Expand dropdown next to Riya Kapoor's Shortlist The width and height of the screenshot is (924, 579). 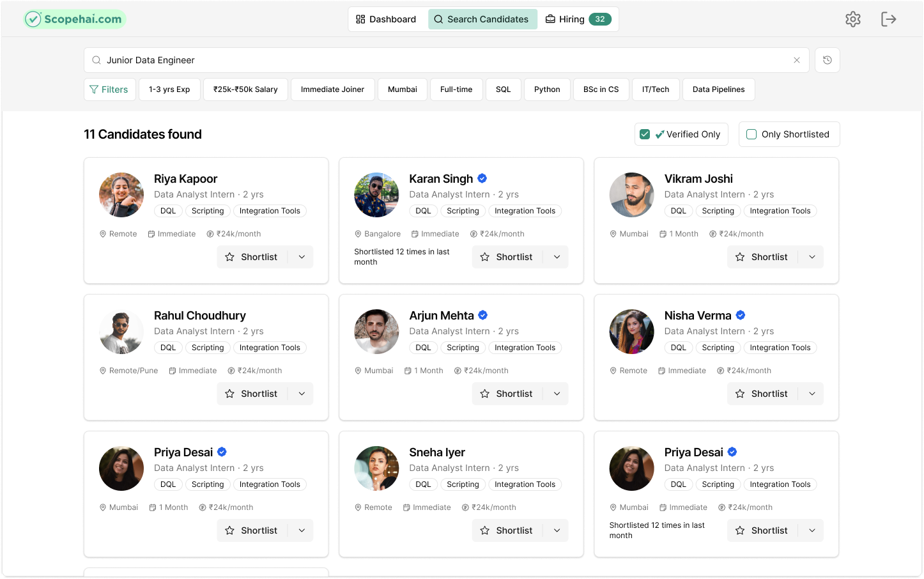302,257
